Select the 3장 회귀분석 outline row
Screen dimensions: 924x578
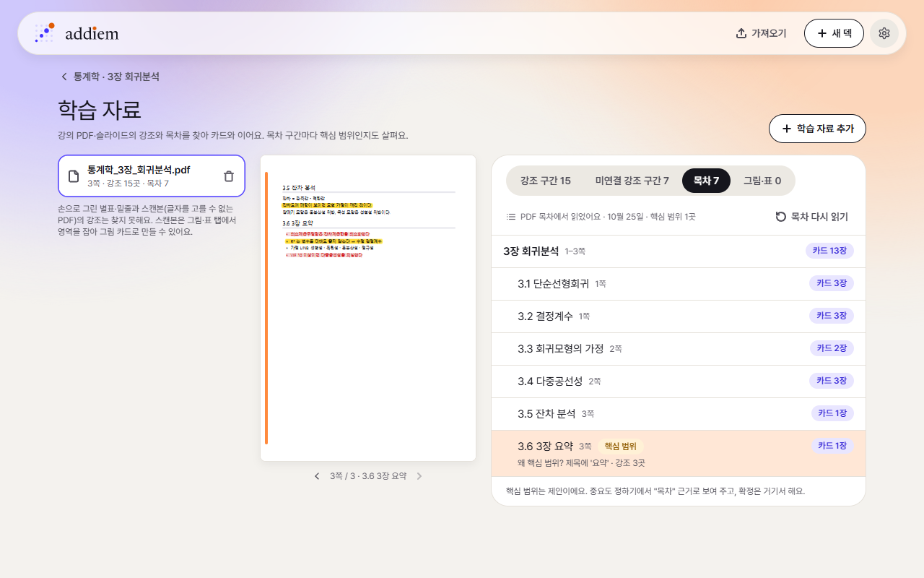tap(679, 251)
